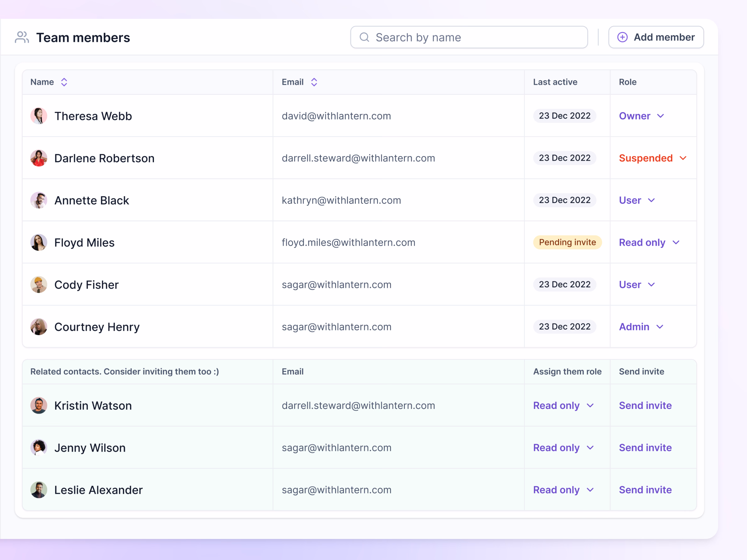This screenshot has height=560, width=747.
Task: Click Theresa Webb's avatar
Action: tap(39, 116)
